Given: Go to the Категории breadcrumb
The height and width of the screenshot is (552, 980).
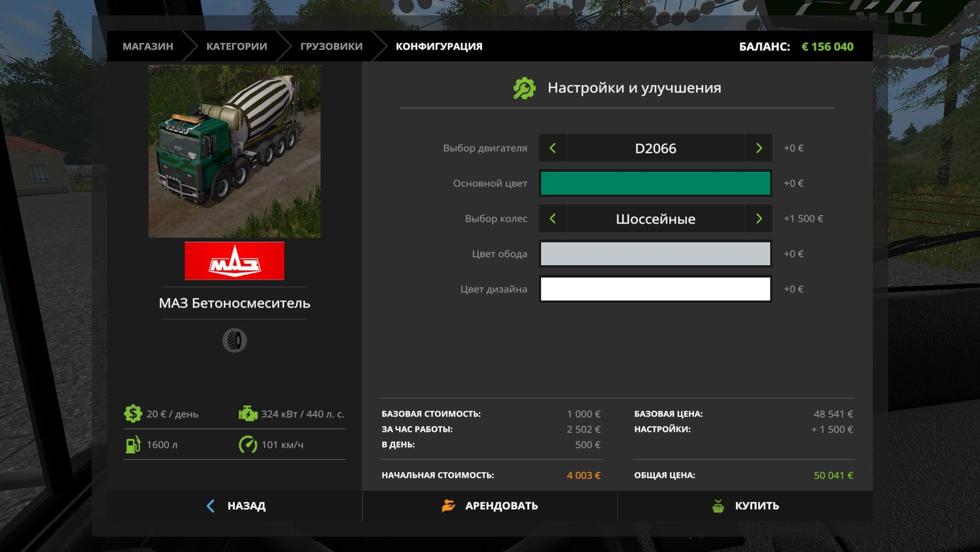Looking at the screenshot, I should (x=236, y=46).
